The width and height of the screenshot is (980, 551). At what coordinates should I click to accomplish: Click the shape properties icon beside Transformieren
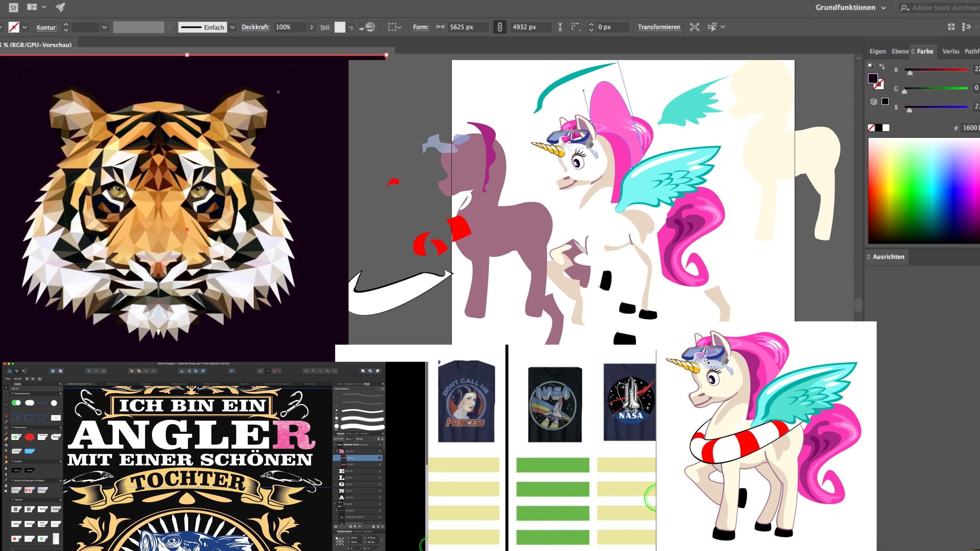[x=694, y=27]
